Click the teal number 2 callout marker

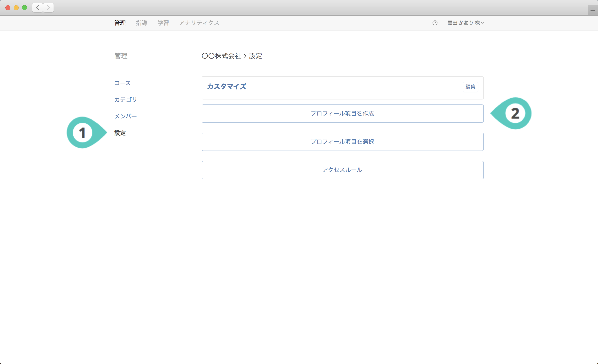click(x=515, y=113)
